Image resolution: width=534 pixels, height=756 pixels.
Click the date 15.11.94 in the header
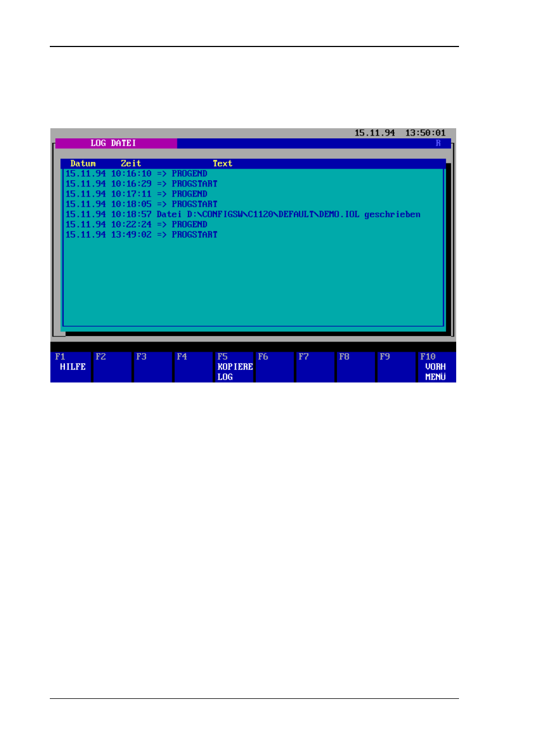point(374,133)
